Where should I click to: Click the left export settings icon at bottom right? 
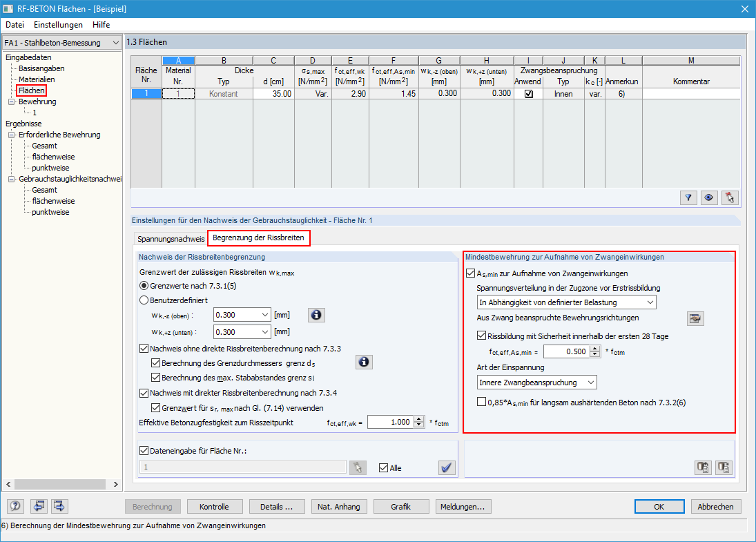(x=703, y=467)
